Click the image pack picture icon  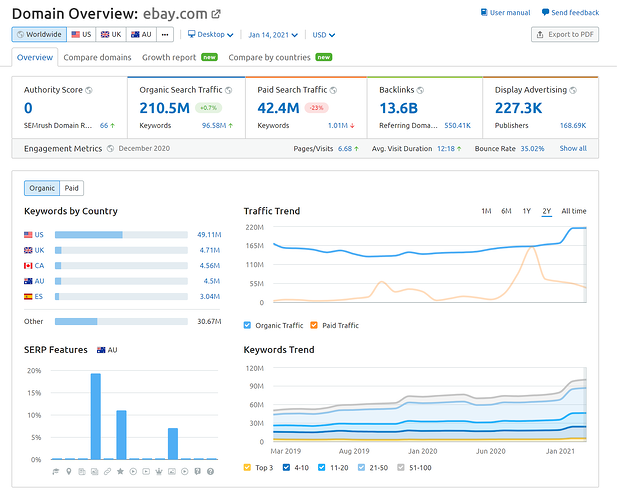(172, 472)
